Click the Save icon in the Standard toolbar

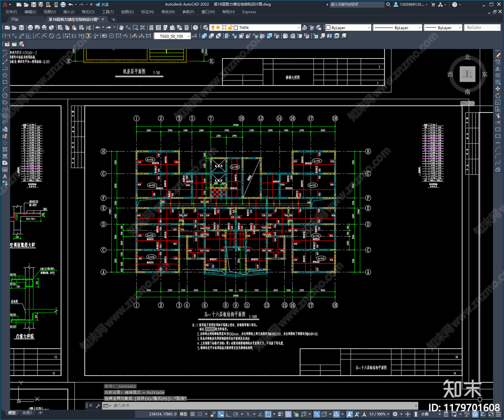[21, 28]
